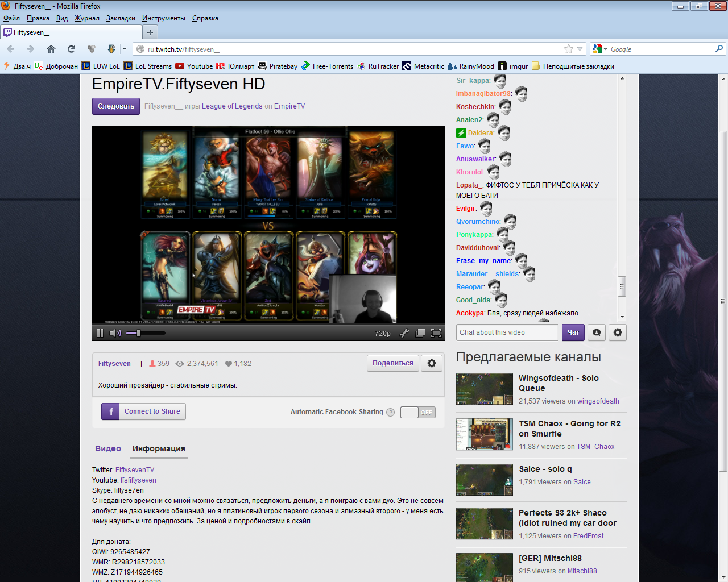Open the LoL Streams bookmark
This screenshot has height=582, width=728.
pyautogui.click(x=148, y=66)
